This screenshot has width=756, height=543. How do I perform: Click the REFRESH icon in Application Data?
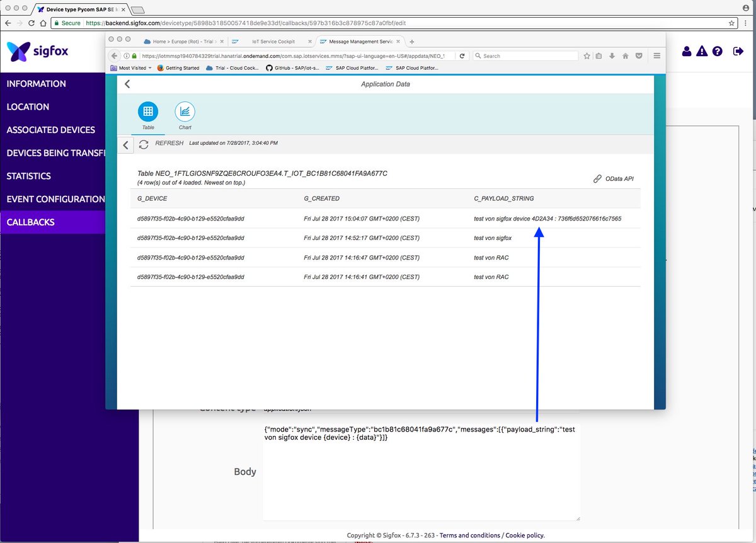click(x=144, y=144)
